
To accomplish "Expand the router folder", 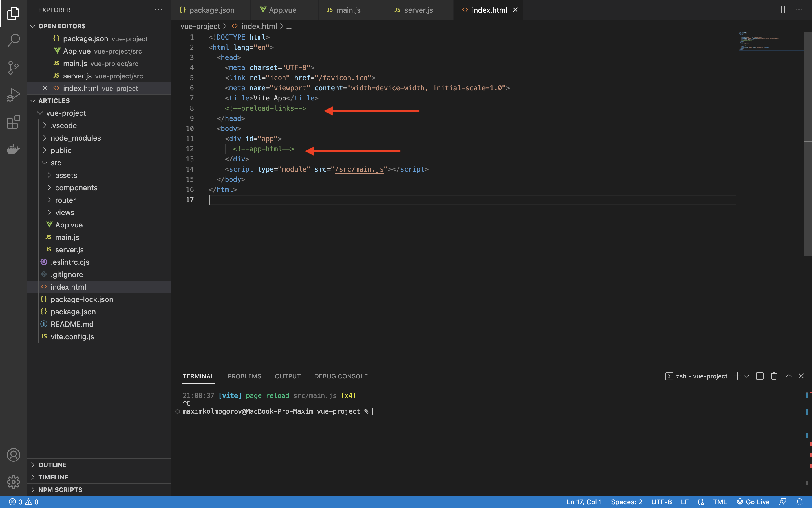I will [99, 200].
